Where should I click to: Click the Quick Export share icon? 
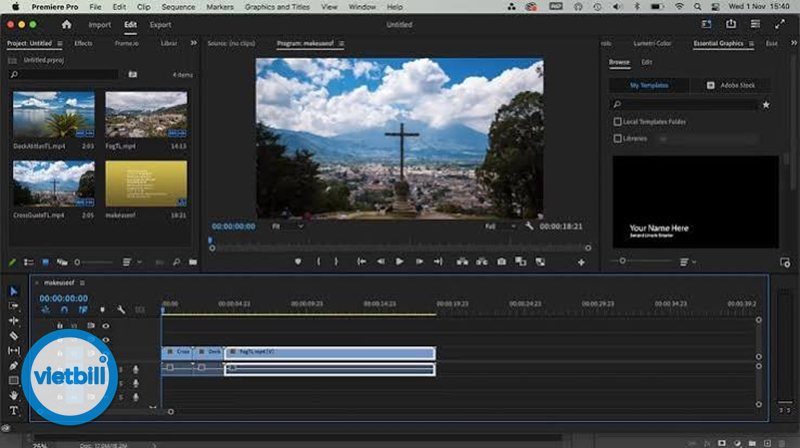(x=731, y=24)
